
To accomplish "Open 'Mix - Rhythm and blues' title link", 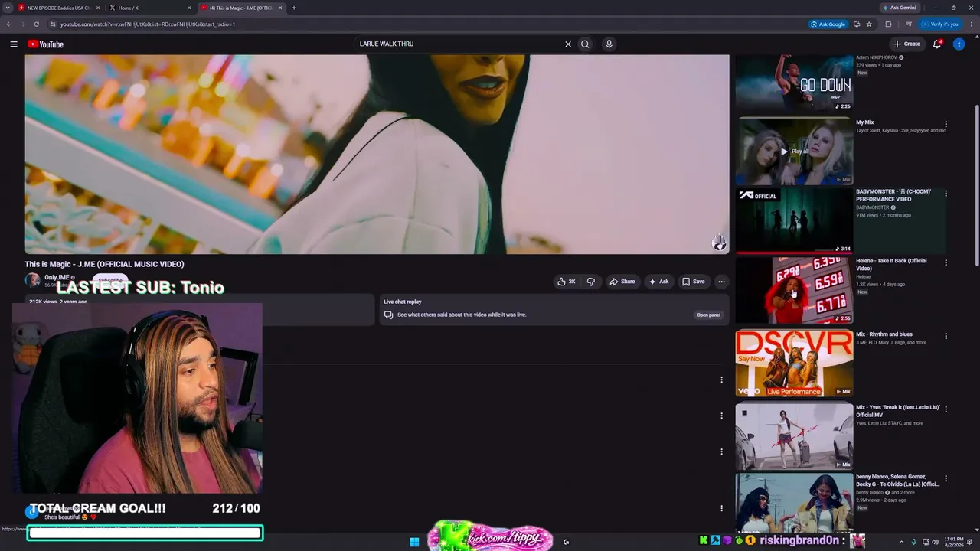I will (884, 334).
